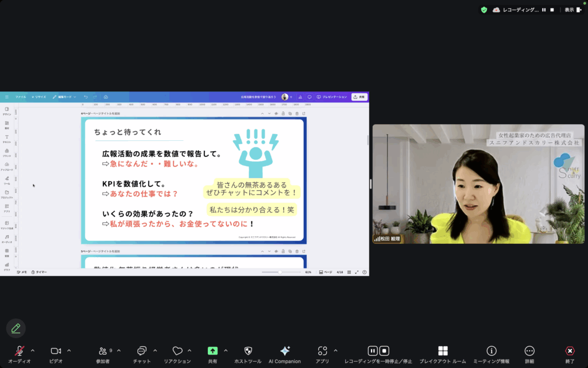Open the AI Companion panel
The image size is (588, 368).
coord(285,351)
